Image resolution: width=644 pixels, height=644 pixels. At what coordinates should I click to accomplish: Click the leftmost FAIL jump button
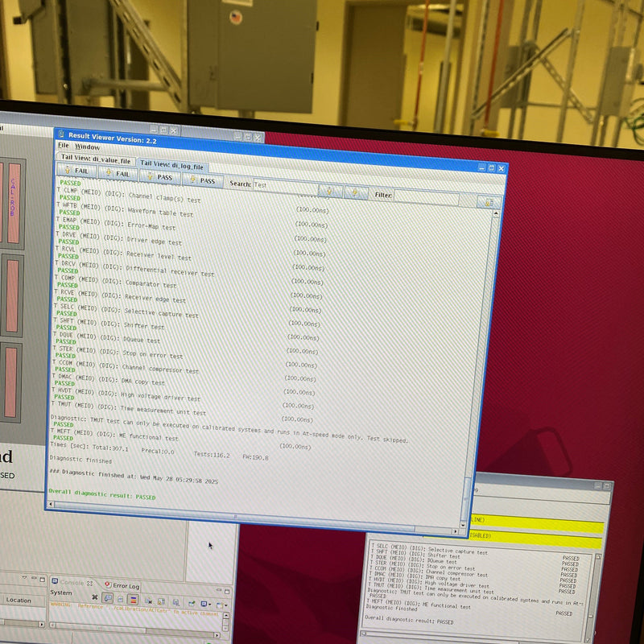pos(76,171)
